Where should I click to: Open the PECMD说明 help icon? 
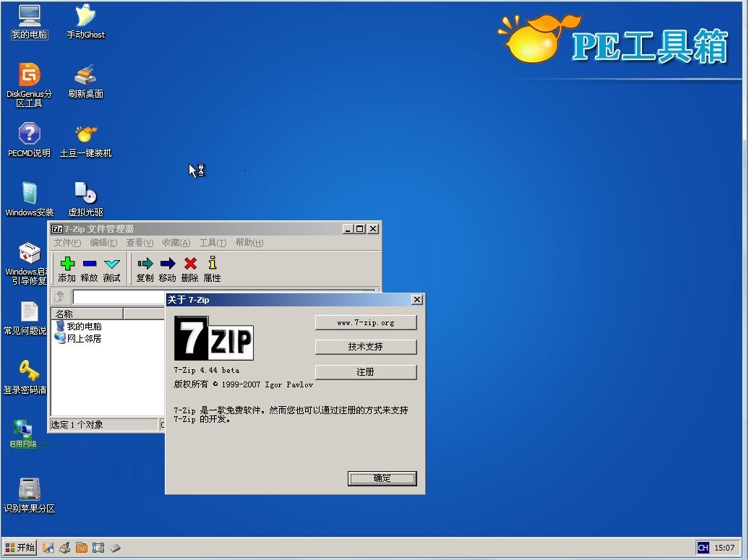pyautogui.click(x=29, y=140)
